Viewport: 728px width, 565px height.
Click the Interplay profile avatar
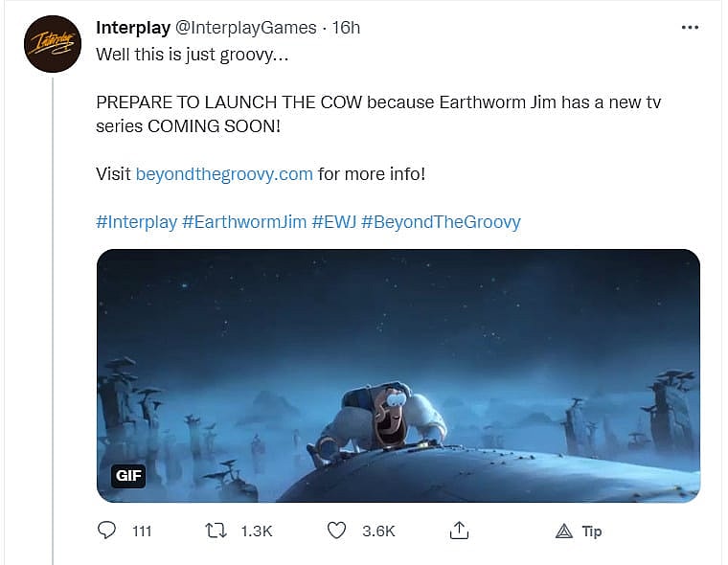(53, 43)
